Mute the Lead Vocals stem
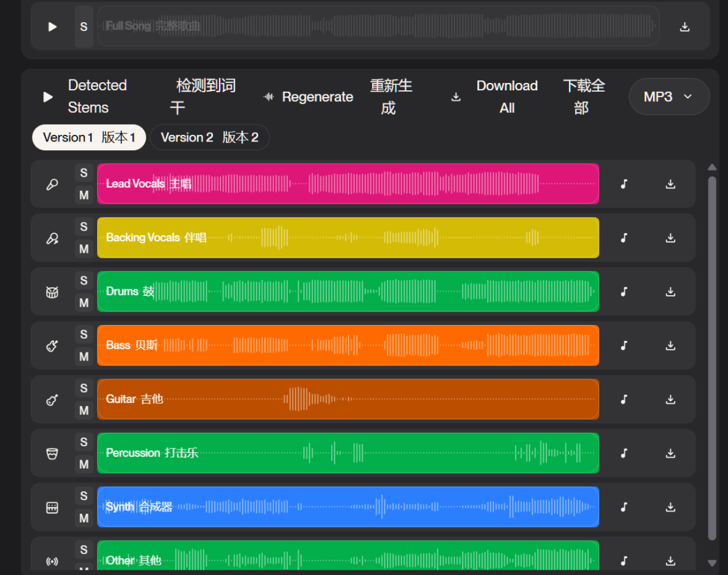The image size is (728, 575). click(84, 195)
